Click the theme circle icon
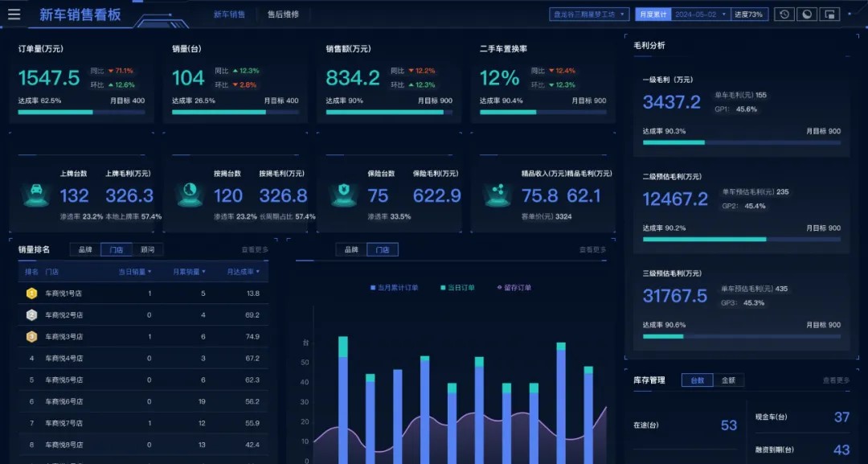This screenshot has height=464, width=868. coord(807,14)
